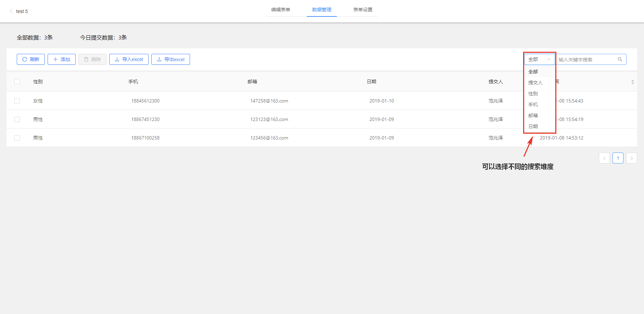Click the magnifier search icon

point(620,59)
